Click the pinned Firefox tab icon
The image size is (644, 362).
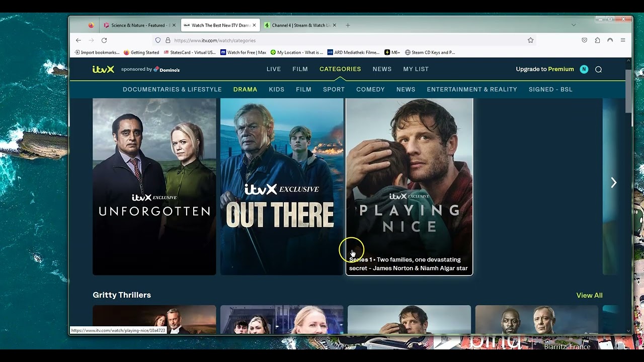[x=91, y=25]
